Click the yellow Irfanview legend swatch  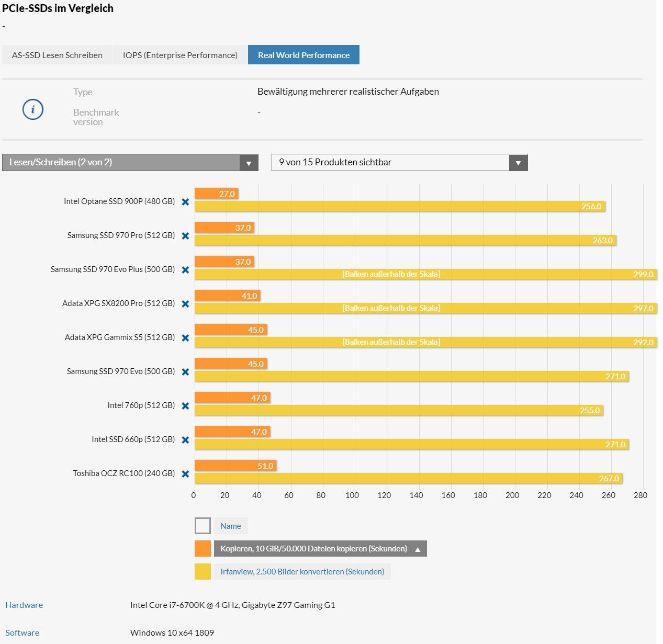click(x=203, y=571)
